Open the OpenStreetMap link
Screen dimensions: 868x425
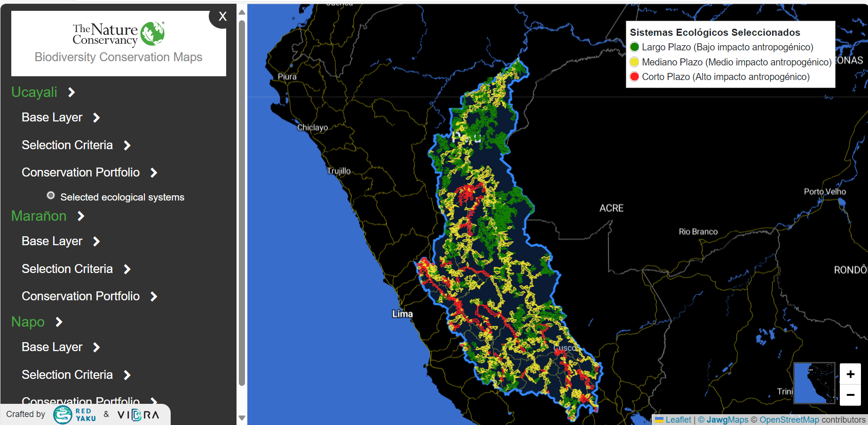pos(789,420)
